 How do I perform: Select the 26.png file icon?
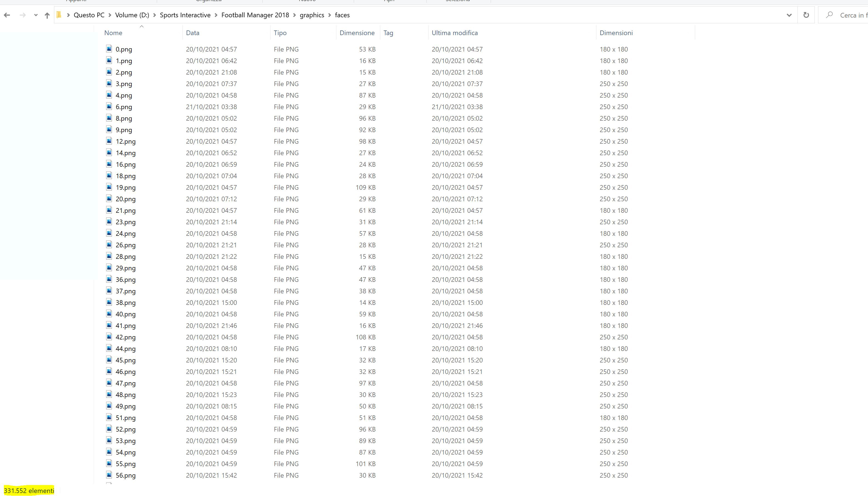[109, 244]
